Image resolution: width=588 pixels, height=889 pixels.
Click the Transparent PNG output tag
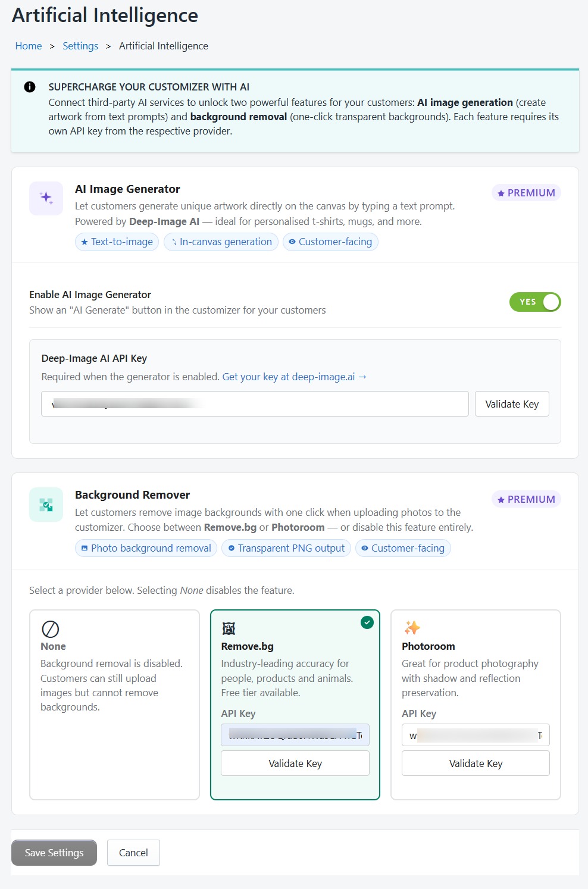click(286, 548)
